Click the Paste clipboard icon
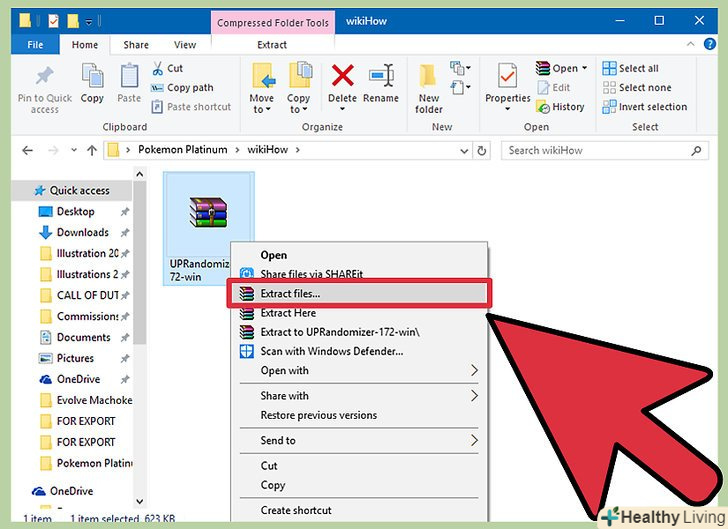Viewport: 728px width, 529px height. (x=129, y=75)
